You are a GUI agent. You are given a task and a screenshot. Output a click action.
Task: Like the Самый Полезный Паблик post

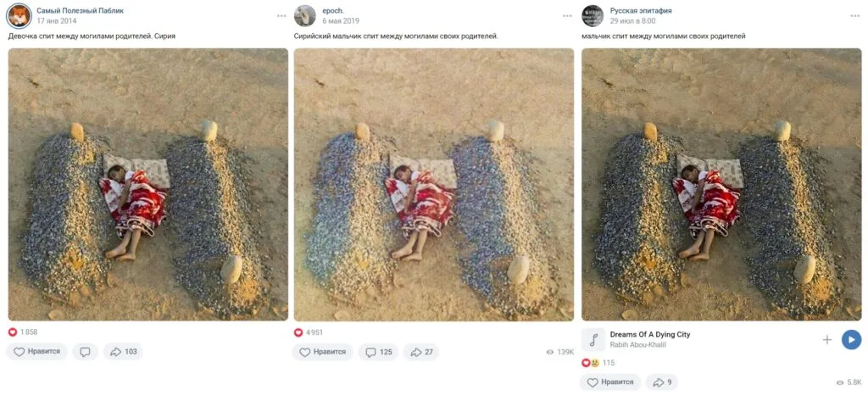[x=36, y=352]
